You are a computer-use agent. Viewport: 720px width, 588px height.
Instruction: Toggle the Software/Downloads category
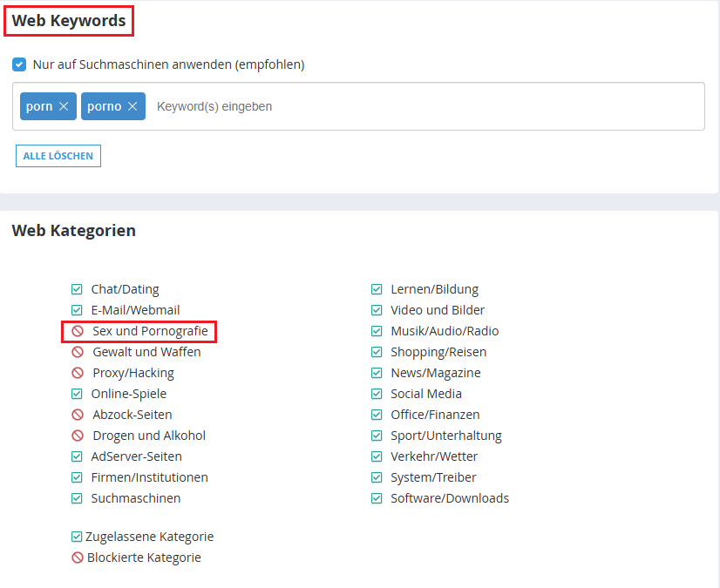click(x=377, y=498)
